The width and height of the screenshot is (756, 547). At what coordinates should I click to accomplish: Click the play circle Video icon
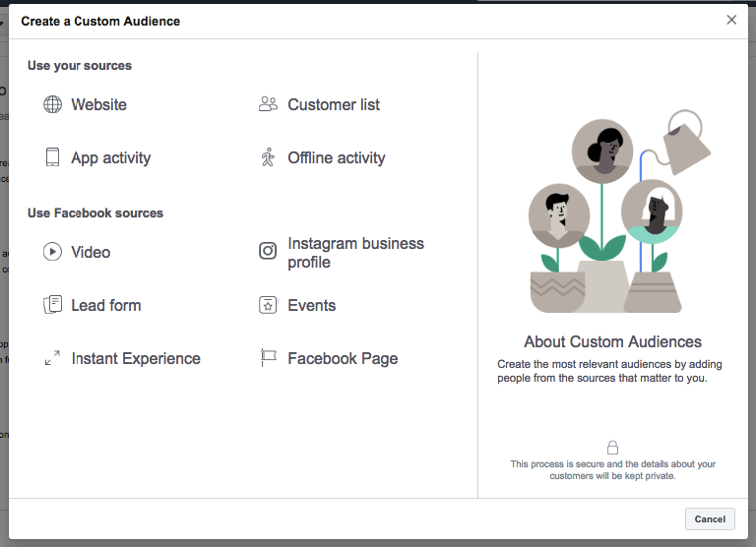click(x=52, y=252)
